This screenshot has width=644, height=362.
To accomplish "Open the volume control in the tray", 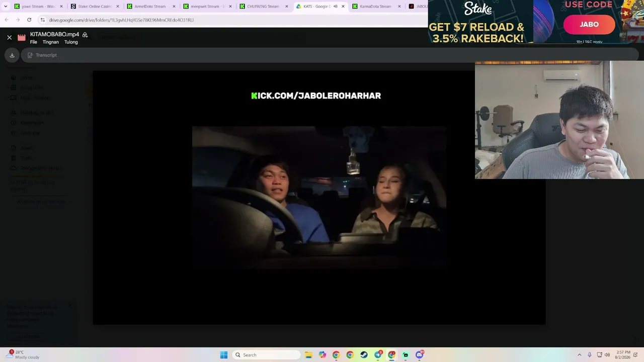I will point(607,355).
